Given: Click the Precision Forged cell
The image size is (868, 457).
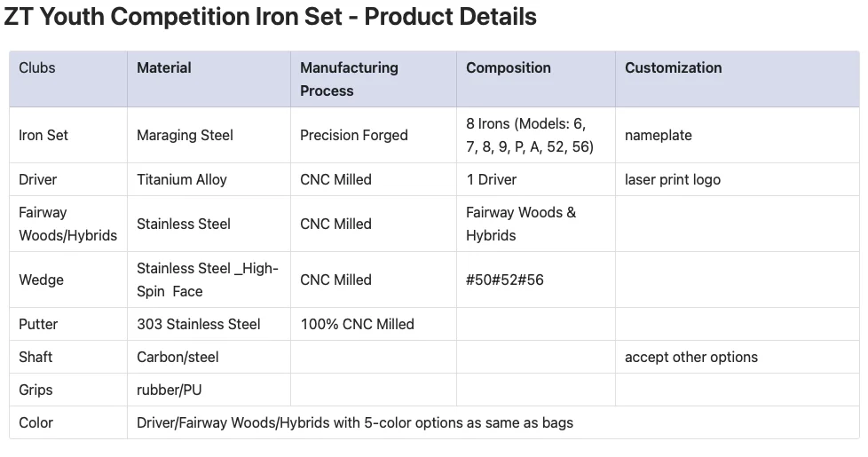Looking at the screenshot, I should pos(353,135).
